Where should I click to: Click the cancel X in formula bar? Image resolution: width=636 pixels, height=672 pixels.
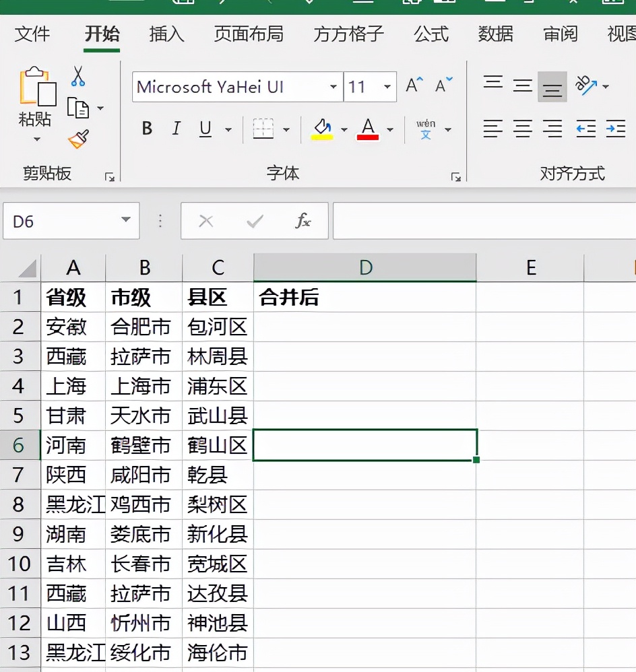(x=206, y=221)
